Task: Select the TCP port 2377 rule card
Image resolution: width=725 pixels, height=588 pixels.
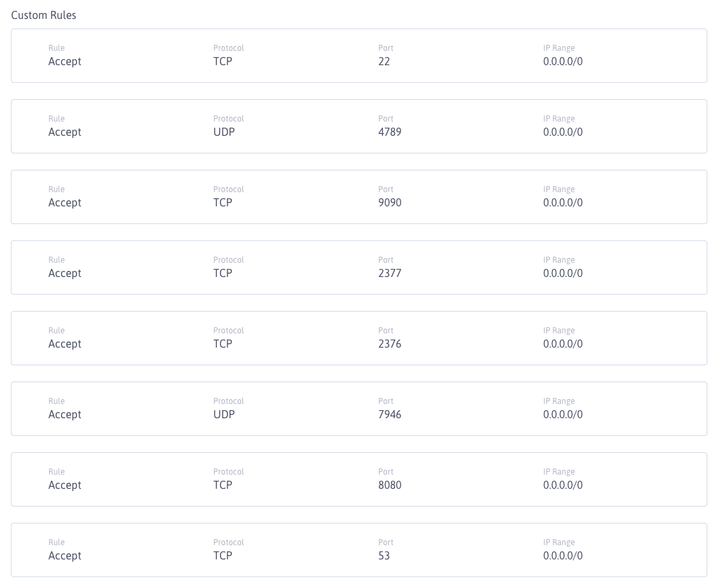Action: pyautogui.click(x=358, y=268)
